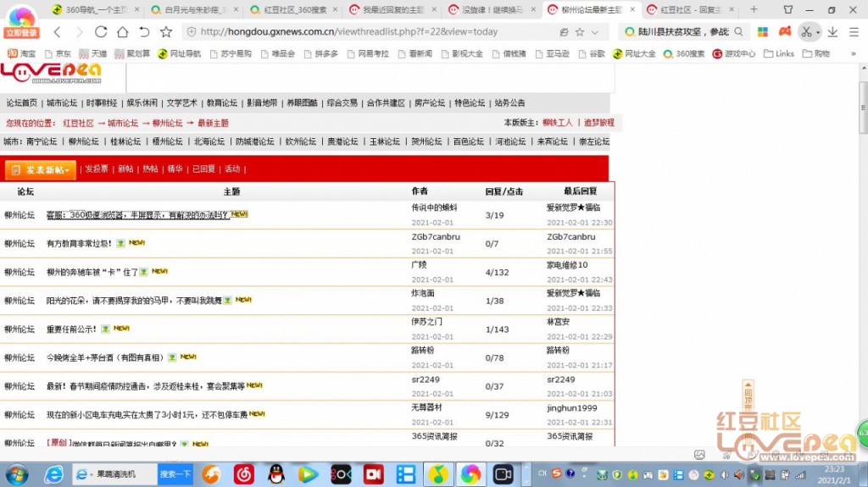Click the star icon inside the address bar
868x487 pixels.
click(580, 32)
